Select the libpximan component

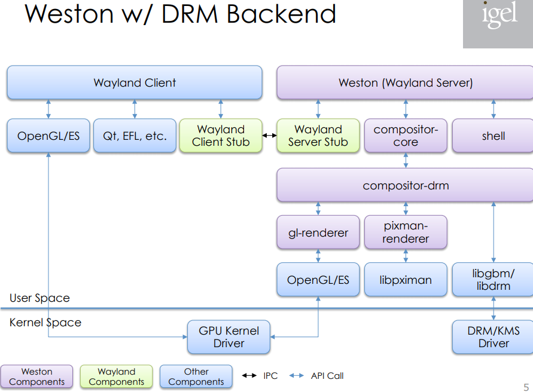point(406,279)
